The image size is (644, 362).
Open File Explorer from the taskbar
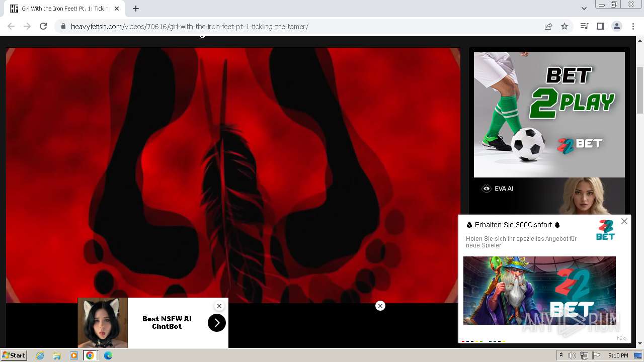point(57,355)
